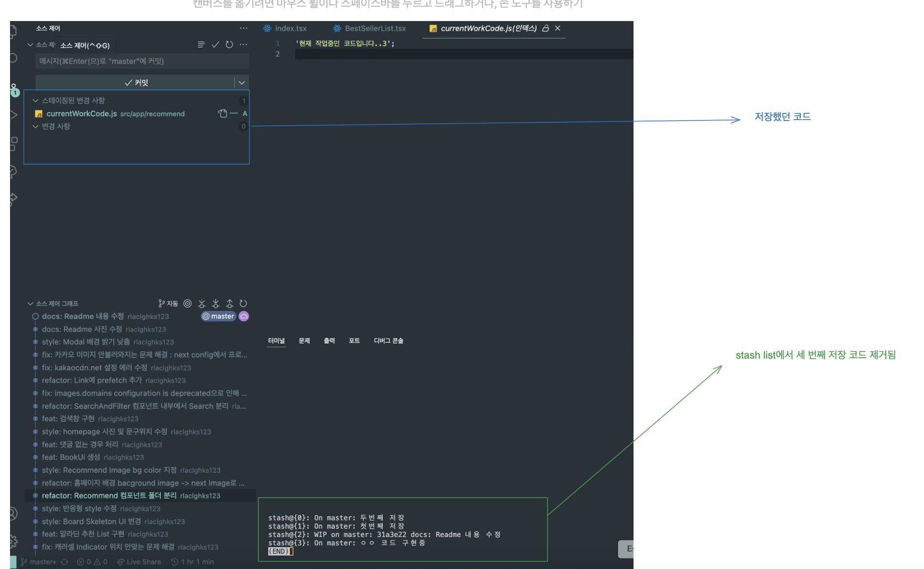Open the commit button dropdown arrow
This screenshot has height=569, width=924.
[242, 83]
